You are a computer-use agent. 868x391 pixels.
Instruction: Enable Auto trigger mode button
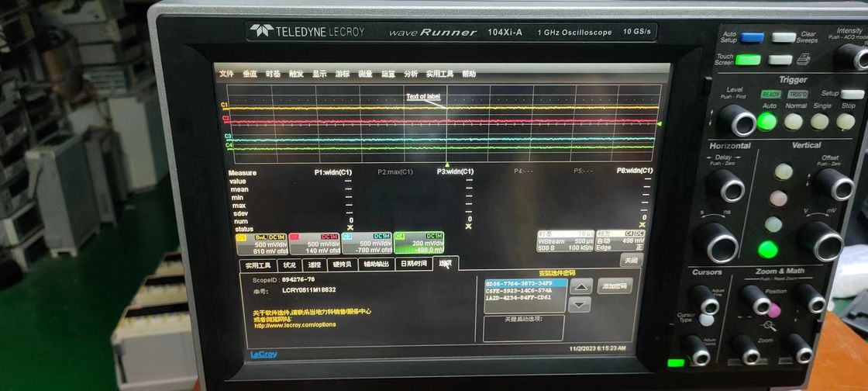pyautogui.click(x=766, y=121)
